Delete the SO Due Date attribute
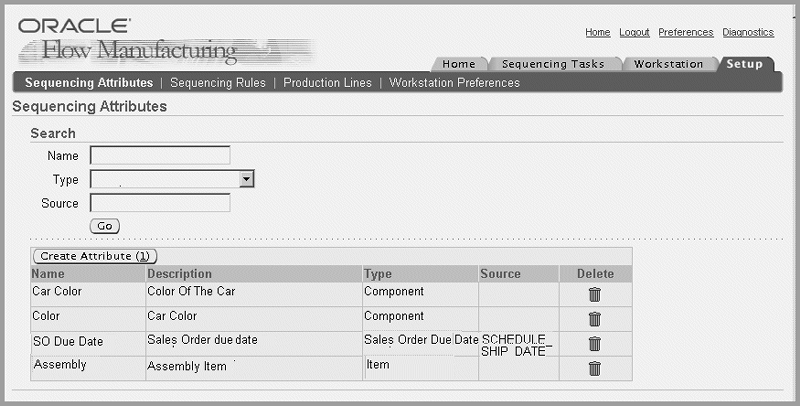Screen dimensions: 800x406 click(x=594, y=344)
